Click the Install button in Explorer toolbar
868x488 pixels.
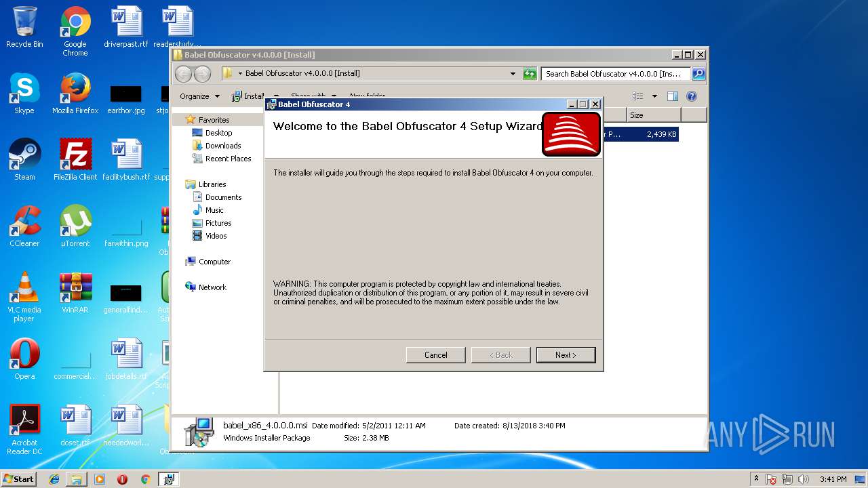pos(248,96)
